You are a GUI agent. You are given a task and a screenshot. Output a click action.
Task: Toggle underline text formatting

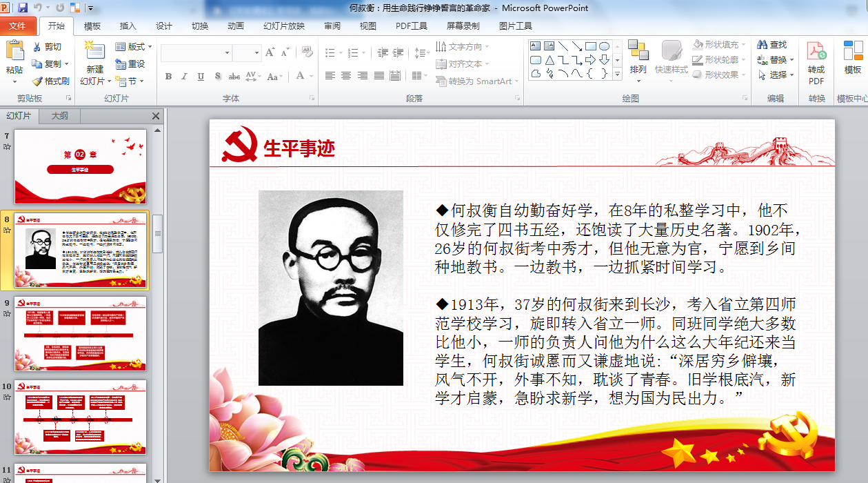[x=201, y=76]
